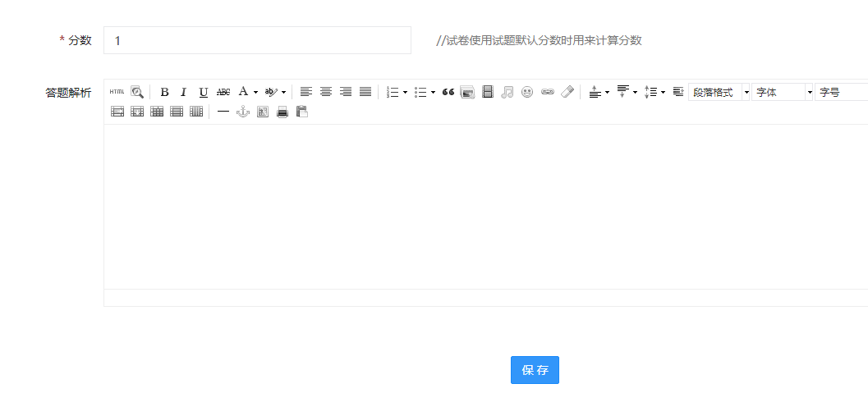The width and height of the screenshot is (868, 393).
Task: Click the grid table icon
Action: coord(157,112)
